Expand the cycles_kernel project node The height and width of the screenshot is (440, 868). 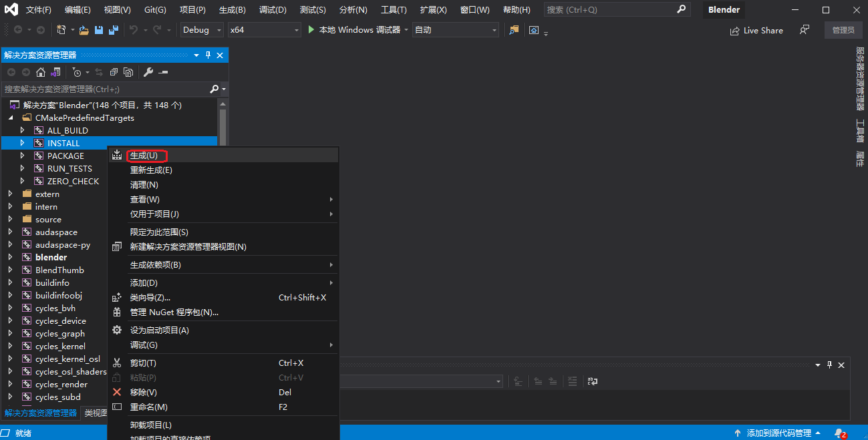click(x=10, y=346)
